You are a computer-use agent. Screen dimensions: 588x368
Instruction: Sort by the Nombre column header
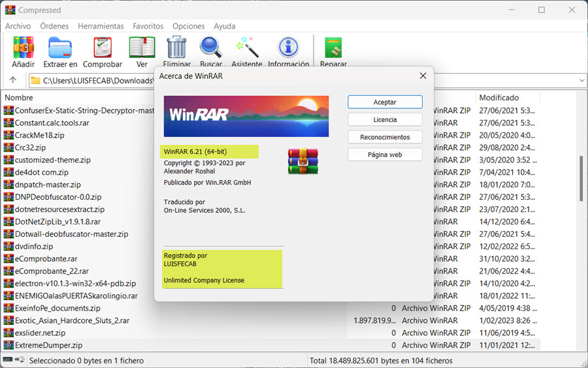pos(19,98)
